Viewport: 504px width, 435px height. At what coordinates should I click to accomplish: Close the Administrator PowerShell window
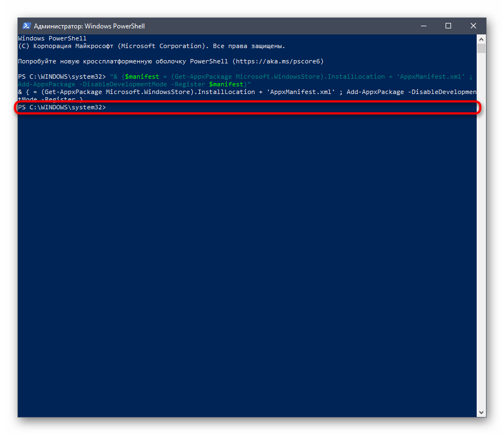pyautogui.click(x=473, y=26)
